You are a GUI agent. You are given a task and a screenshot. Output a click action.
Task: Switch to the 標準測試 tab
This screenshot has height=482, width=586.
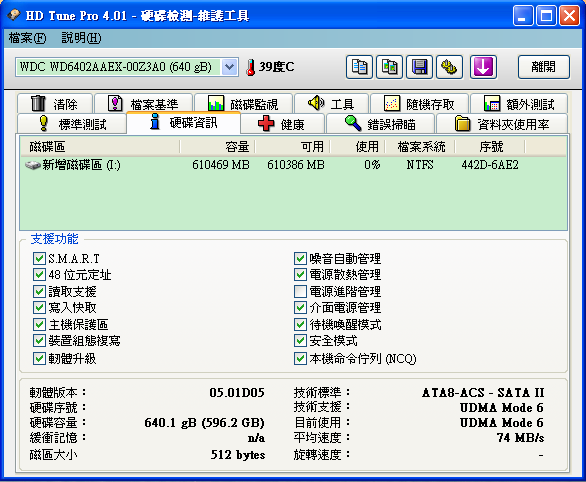(x=72, y=124)
